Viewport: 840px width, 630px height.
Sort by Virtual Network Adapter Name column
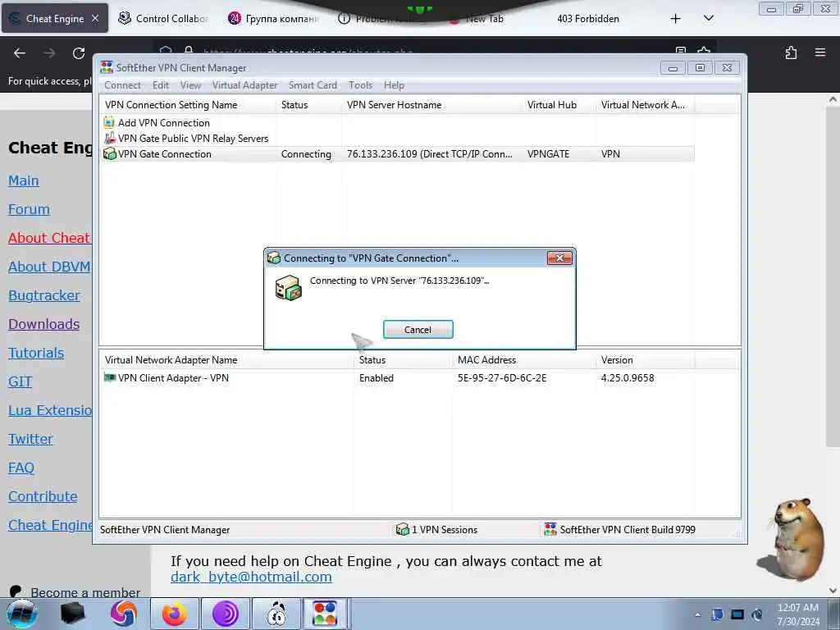coord(226,360)
